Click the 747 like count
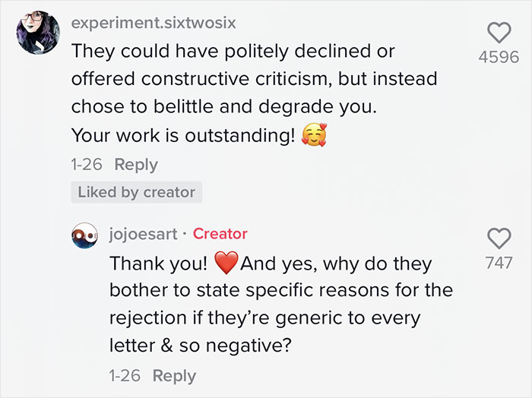Viewport: 532px width, 398px height. [x=499, y=264]
